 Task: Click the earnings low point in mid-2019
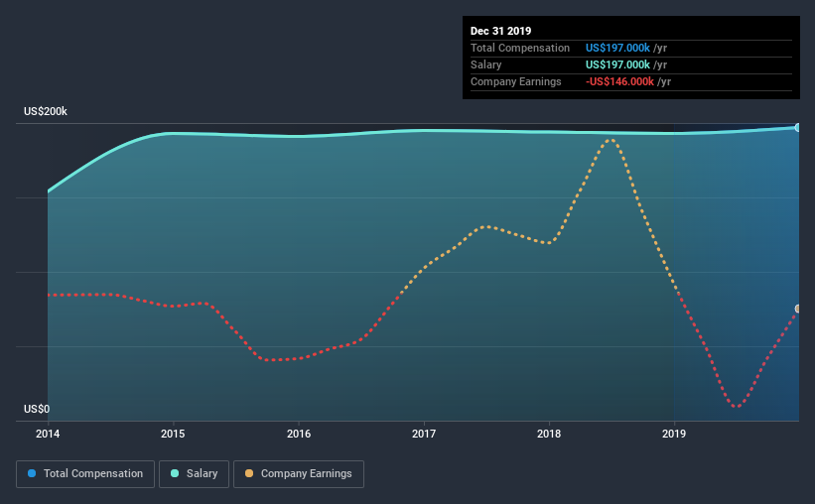pyautogui.click(x=737, y=406)
